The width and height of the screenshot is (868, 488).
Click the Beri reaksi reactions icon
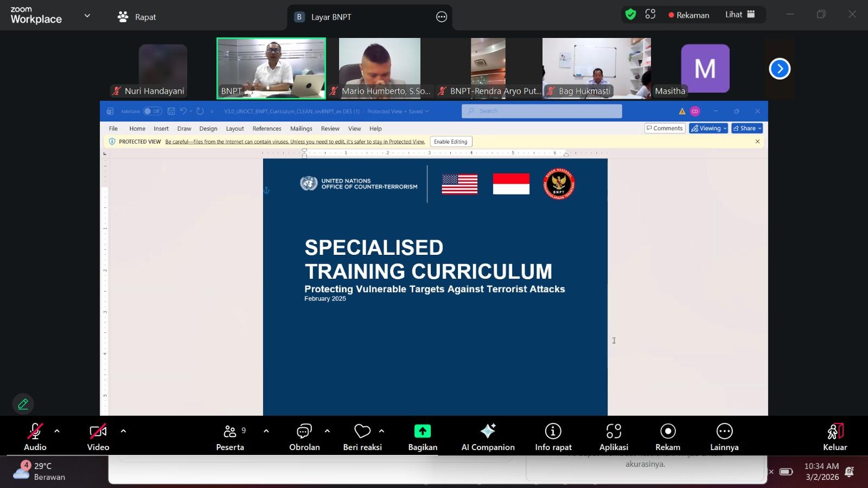pos(362,431)
